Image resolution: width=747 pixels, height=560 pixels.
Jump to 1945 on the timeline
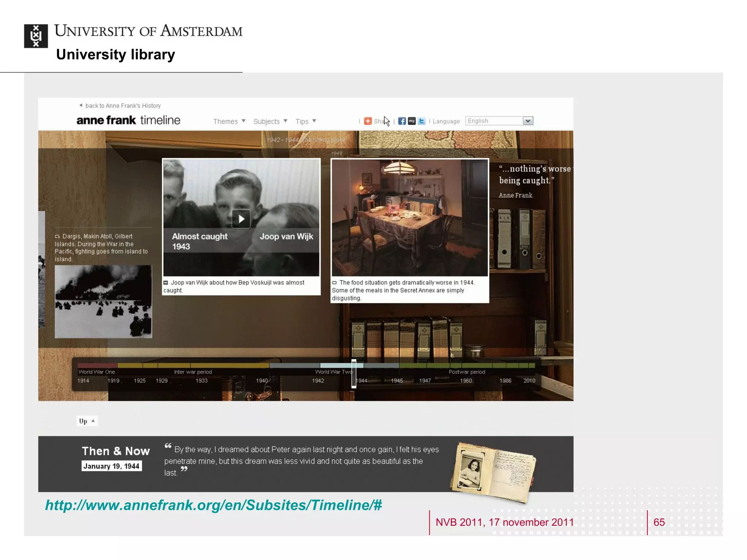click(x=397, y=381)
